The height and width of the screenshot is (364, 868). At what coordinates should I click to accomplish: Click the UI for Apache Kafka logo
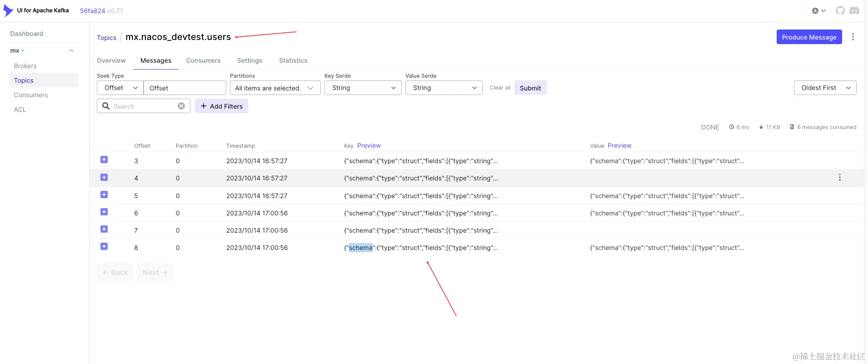pos(8,10)
